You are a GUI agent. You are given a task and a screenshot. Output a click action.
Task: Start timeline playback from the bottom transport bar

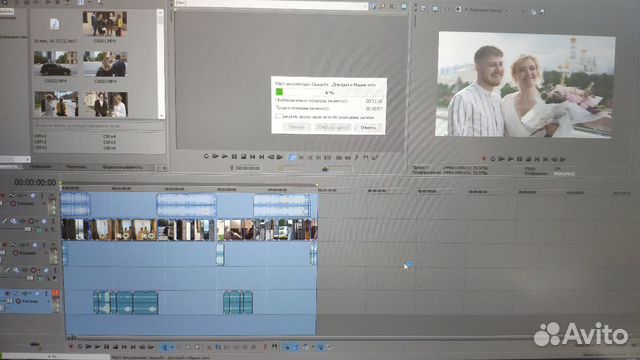97,347
